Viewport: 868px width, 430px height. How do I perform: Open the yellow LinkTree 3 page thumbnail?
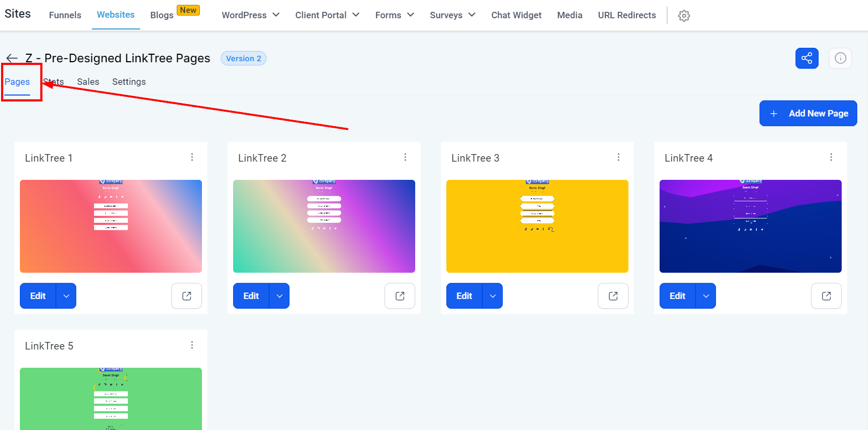coord(537,226)
